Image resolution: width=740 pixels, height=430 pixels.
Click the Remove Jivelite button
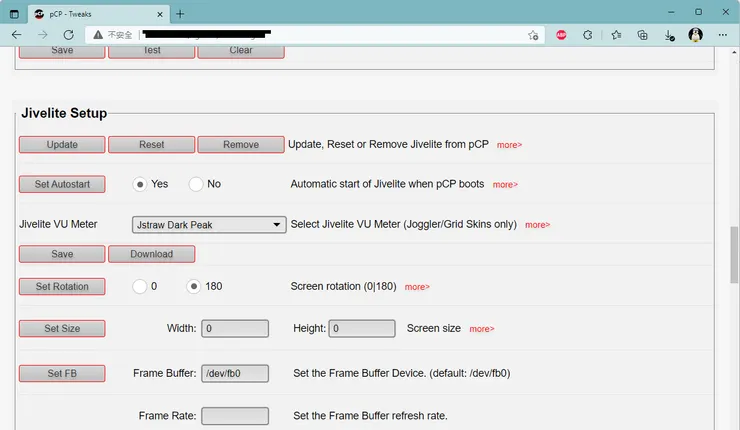coord(241,144)
